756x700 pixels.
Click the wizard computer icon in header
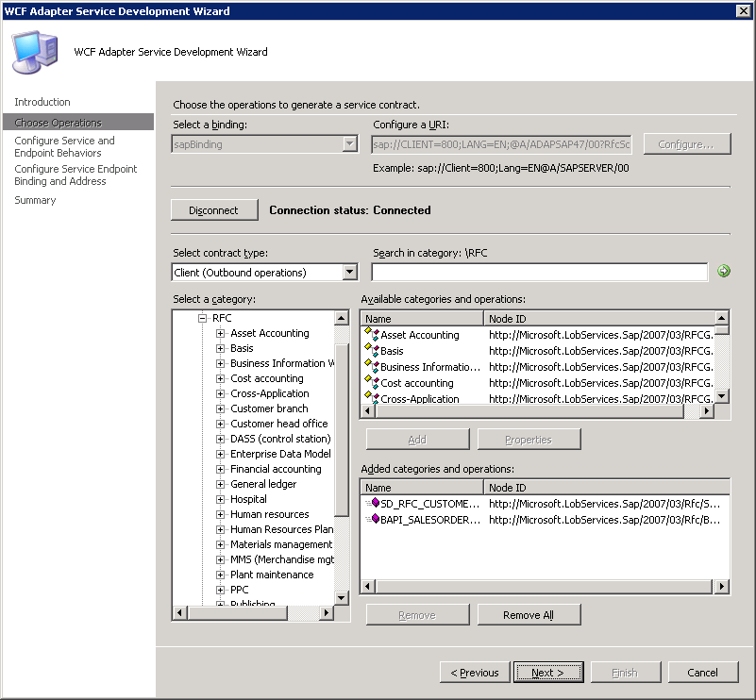tap(35, 52)
